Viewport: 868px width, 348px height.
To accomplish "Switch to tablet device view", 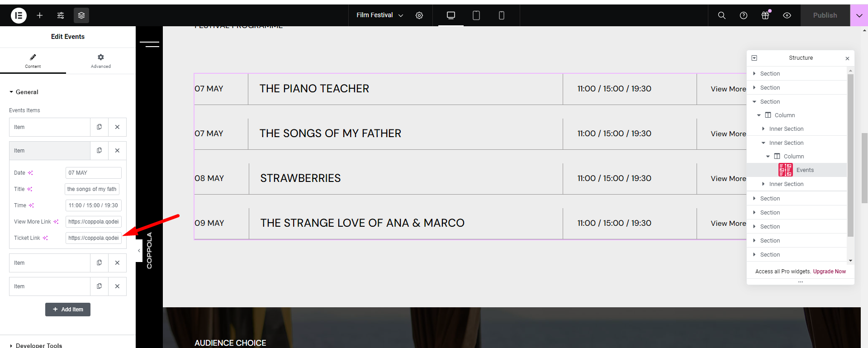I will [x=476, y=15].
